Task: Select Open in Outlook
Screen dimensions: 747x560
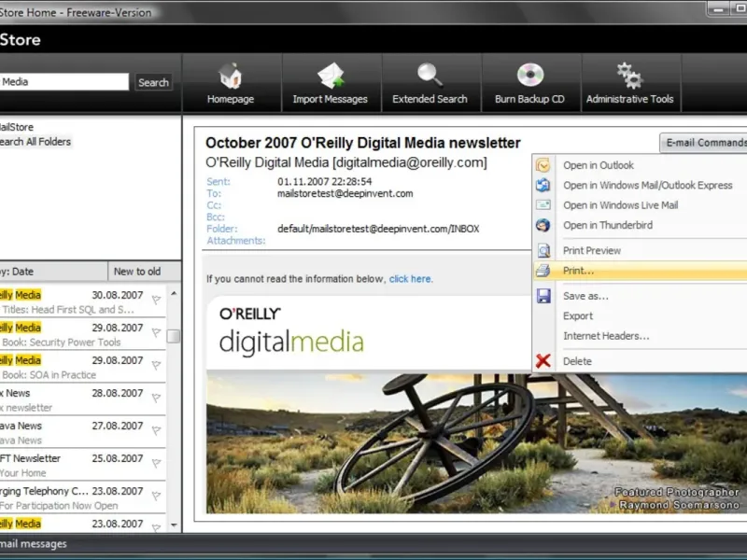Action: pyautogui.click(x=599, y=165)
